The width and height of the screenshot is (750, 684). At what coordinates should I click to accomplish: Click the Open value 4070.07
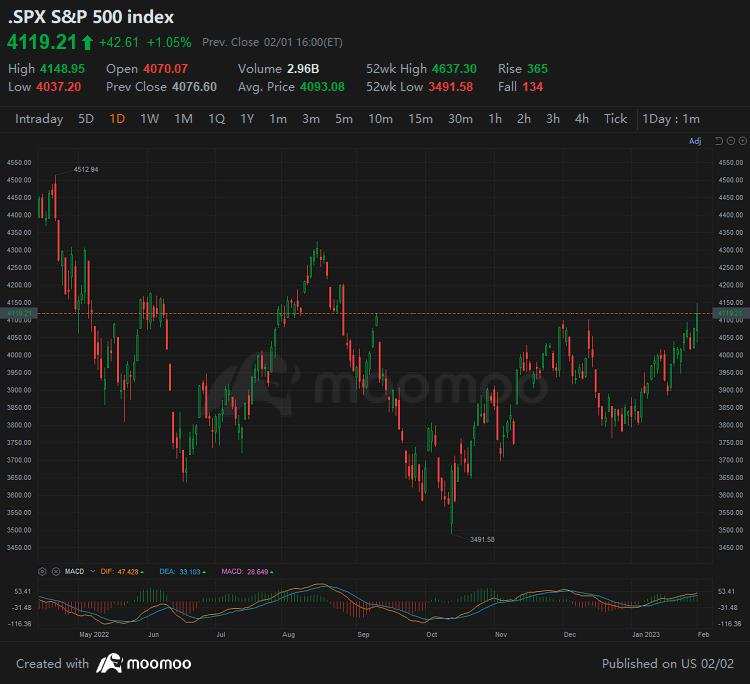click(165, 69)
